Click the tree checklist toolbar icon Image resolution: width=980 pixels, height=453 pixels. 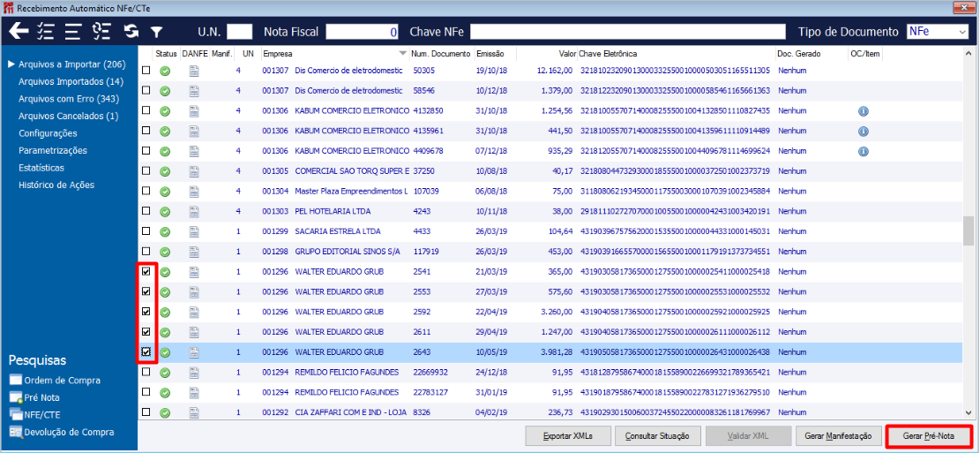tap(101, 31)
